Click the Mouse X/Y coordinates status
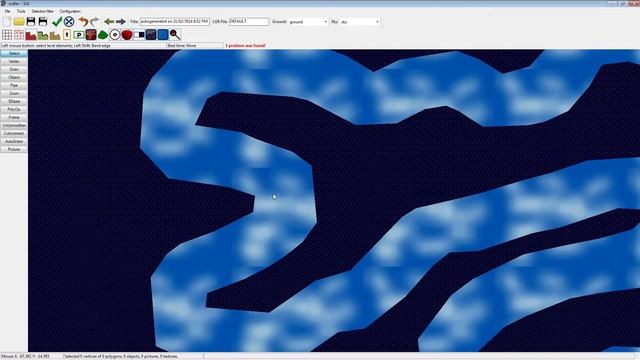Image resolution: width=640 pixels, height=360 pixels. [x=25, y=356]
